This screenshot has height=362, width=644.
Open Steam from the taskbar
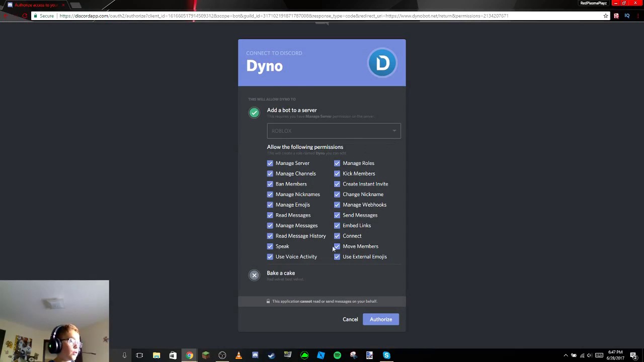[x=271, y=355]
